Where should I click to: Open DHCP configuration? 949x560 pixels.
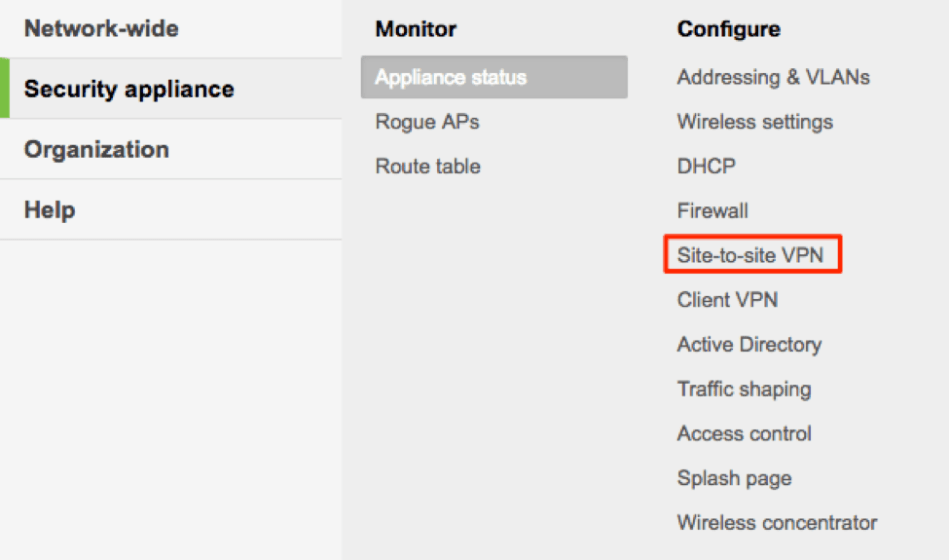click(x=706, y=166)
